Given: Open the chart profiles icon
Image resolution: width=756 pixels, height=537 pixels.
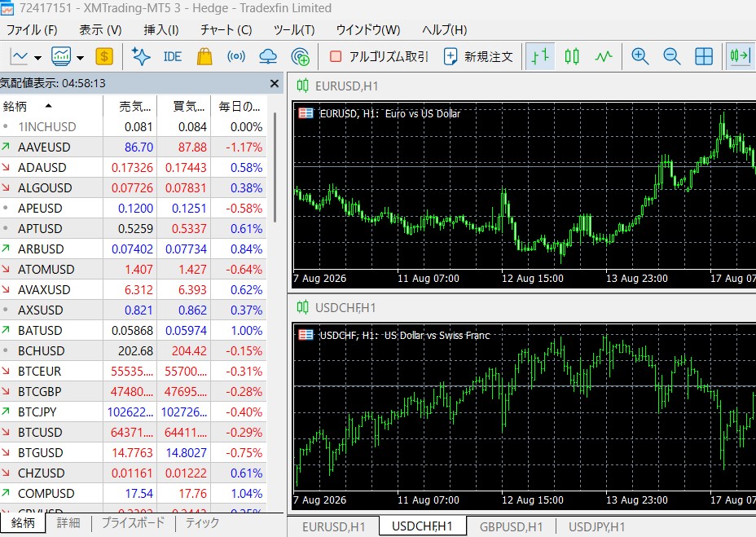Looking at the screenshot, I should click(61, 57).
